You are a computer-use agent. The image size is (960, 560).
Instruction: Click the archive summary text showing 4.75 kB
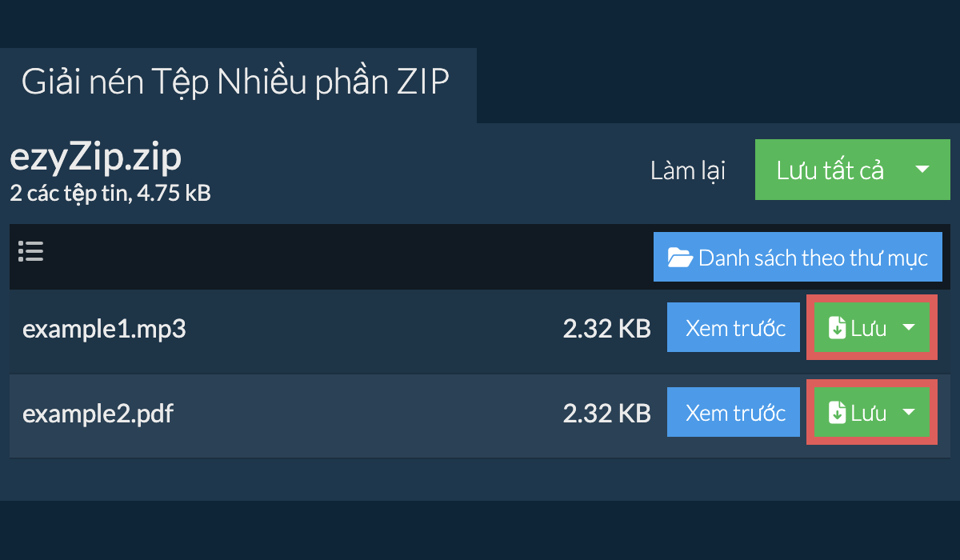tap(110, 194)
